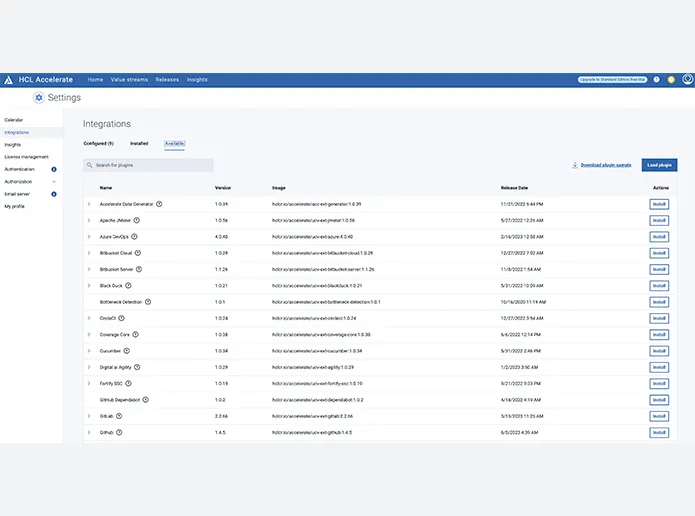695x516 pixels.
Task: Expand the Accelerate Data Generator row
Action: coord(89,204)
